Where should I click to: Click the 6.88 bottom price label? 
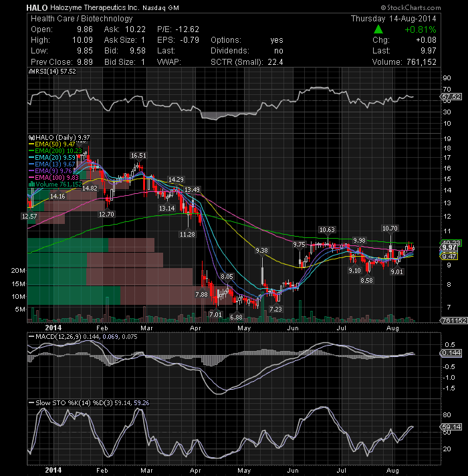pyautogui.click(x=236, y=318)
